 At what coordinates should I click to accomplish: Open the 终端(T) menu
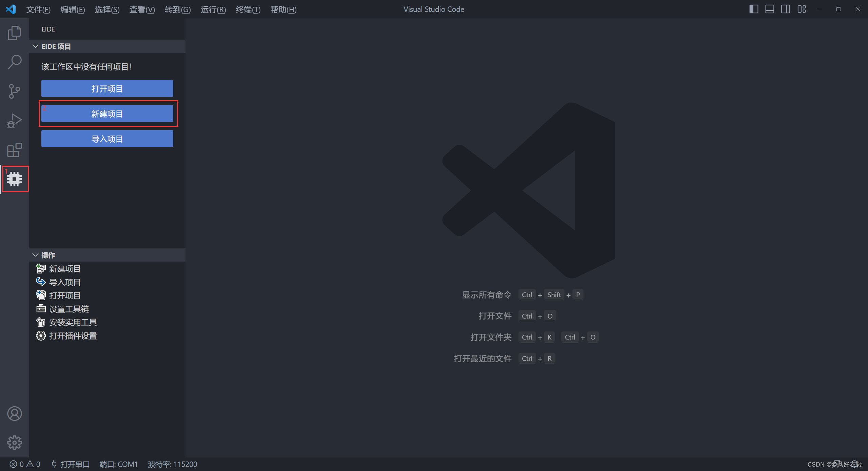(x=248, y=9)
